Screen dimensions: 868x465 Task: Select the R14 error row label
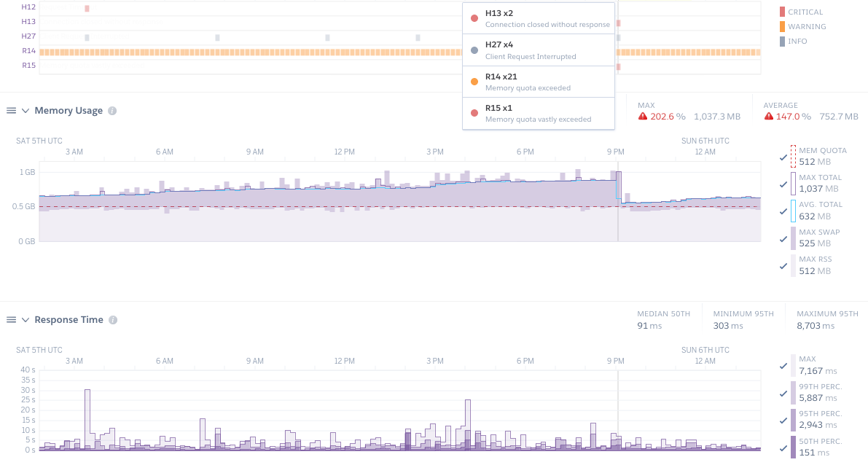28,50
